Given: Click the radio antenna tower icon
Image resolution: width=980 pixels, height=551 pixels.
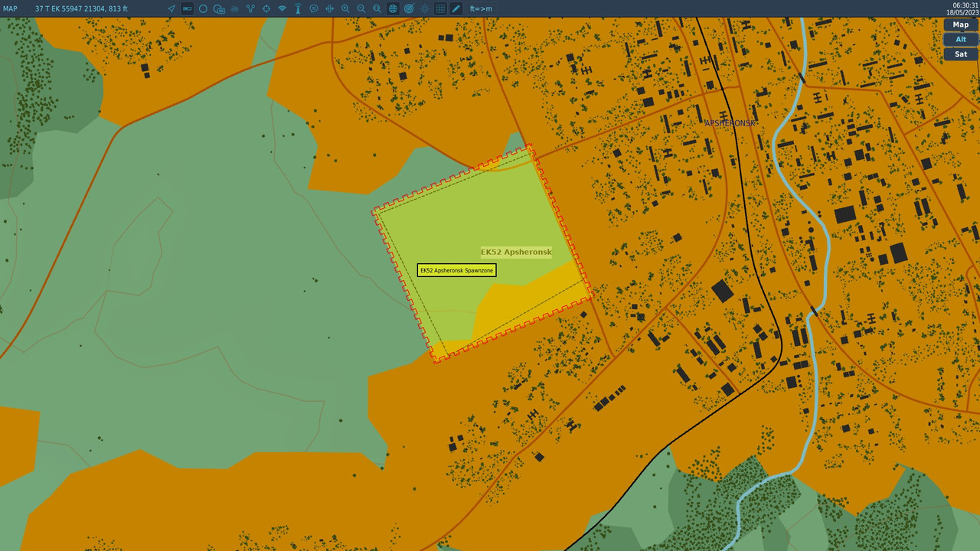Looking at the screenshot, I should click(298, 8).
